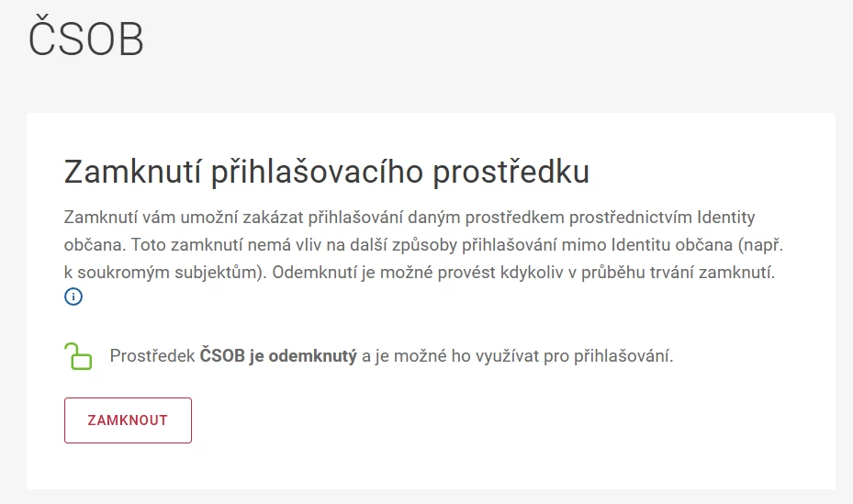Click the word "Identity" ending the first line

click(726, 218)
